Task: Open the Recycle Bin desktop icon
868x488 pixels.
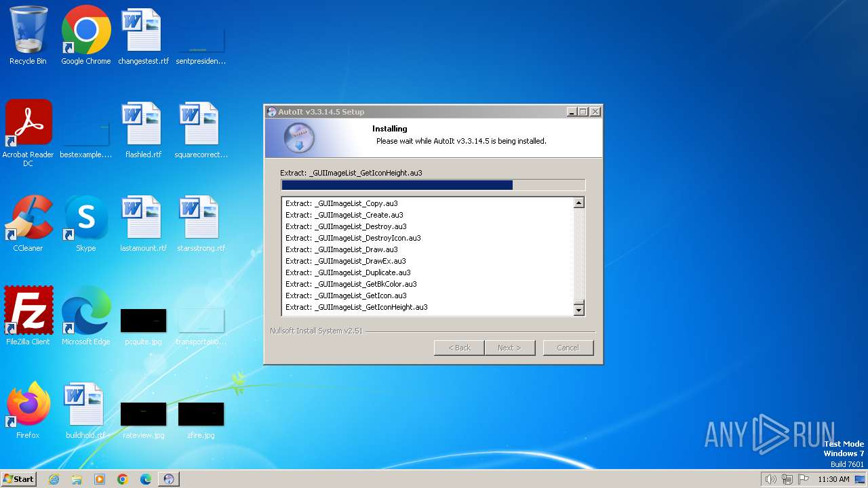Action: click(28, 35)
